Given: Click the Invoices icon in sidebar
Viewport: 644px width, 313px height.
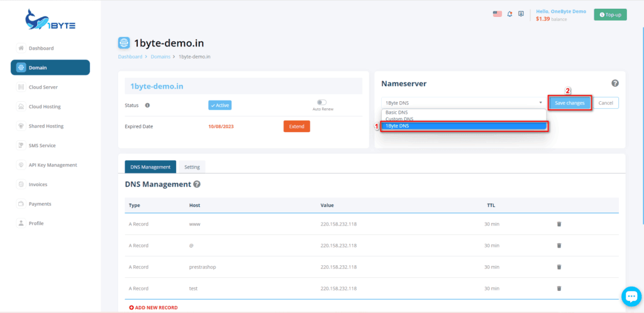Looking at the screenshot, I should point(21,184).
